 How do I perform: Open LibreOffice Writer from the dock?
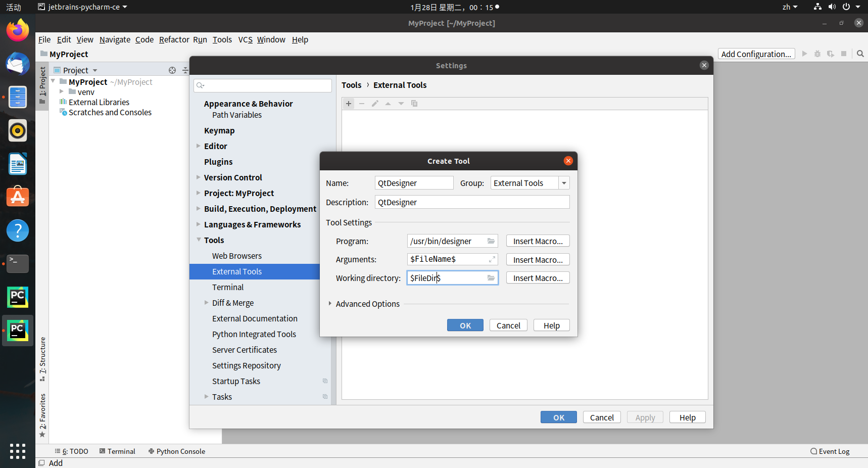18,164
